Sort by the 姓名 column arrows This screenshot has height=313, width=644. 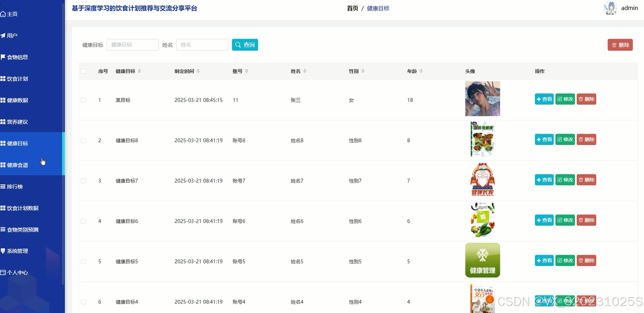305,71
